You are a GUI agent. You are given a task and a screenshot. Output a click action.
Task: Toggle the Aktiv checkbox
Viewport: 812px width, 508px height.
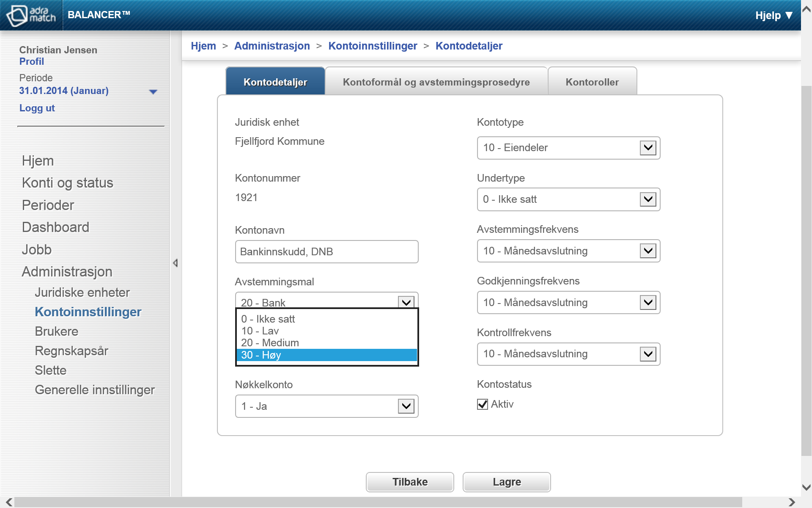(483, 404)
